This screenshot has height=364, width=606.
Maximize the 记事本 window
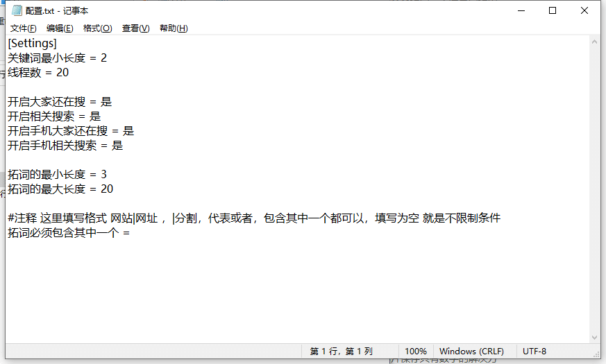(553, 10)
